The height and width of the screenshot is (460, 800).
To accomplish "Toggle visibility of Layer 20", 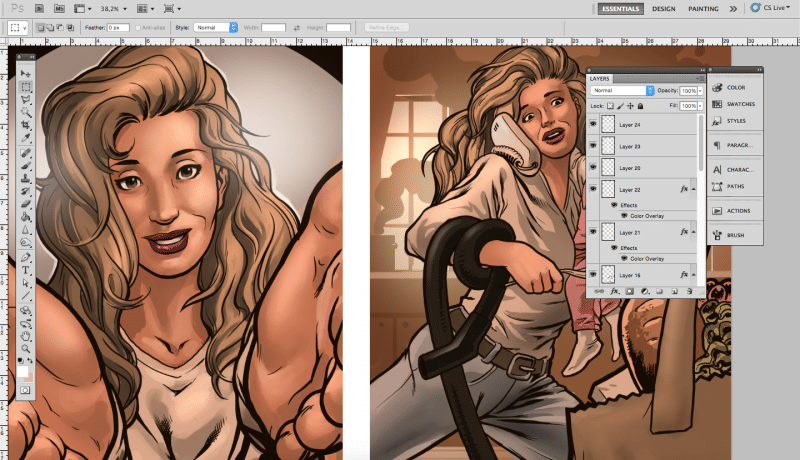I will (x=593, y=168).
